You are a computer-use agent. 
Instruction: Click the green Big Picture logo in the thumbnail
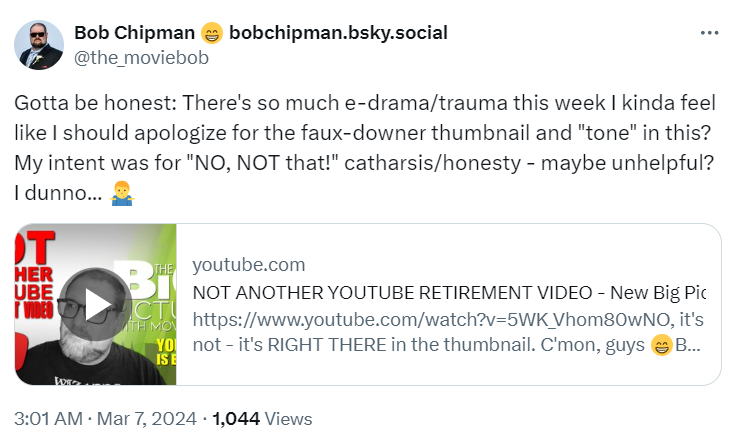click(150, 290)
